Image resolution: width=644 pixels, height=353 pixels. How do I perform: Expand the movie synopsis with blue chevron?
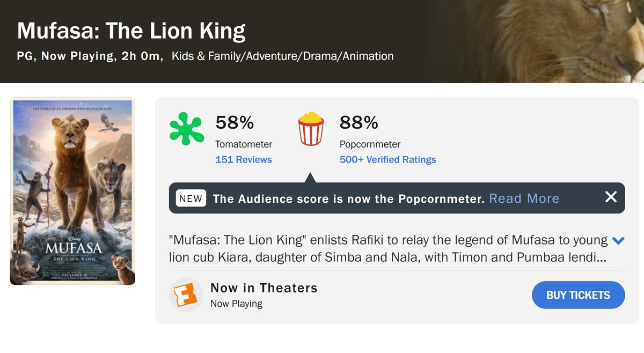[x=618, y=241]
